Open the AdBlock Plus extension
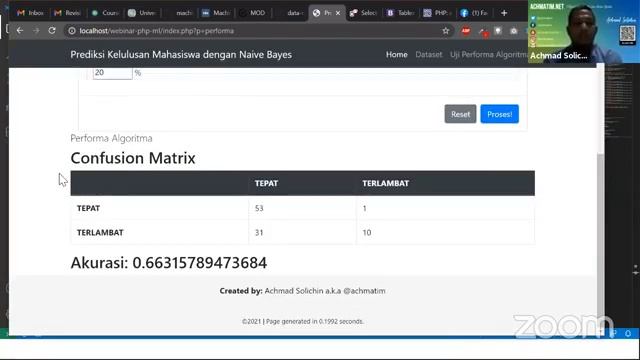This screenshot has height=360, width=640. [x=466, y=31]
